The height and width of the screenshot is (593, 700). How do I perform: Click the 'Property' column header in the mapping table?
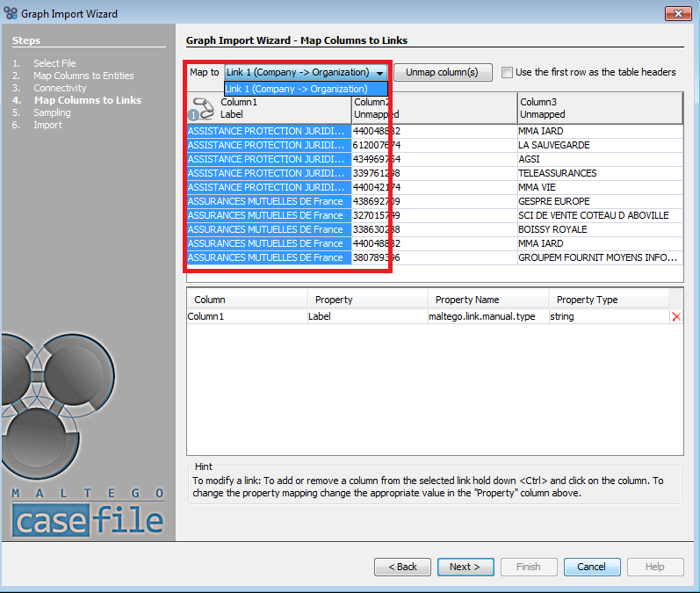367,300
